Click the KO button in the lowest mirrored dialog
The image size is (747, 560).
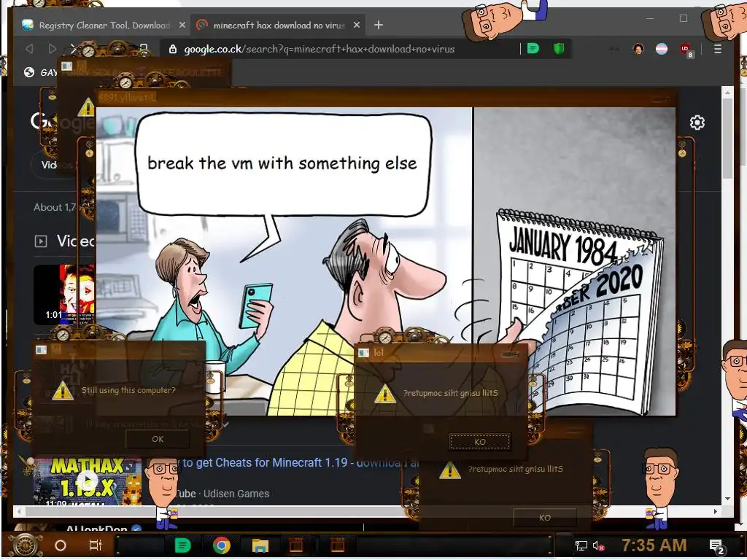point(544,518)
